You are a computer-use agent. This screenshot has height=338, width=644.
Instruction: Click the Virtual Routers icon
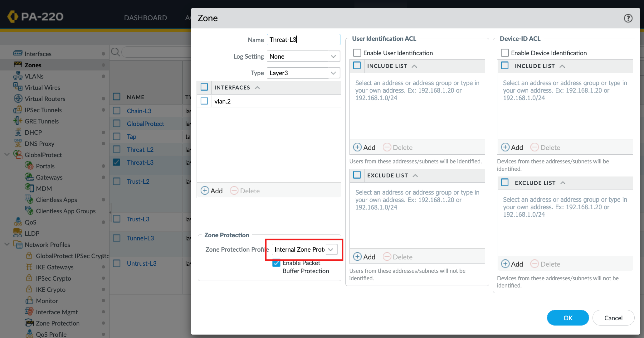click(18, 99)
